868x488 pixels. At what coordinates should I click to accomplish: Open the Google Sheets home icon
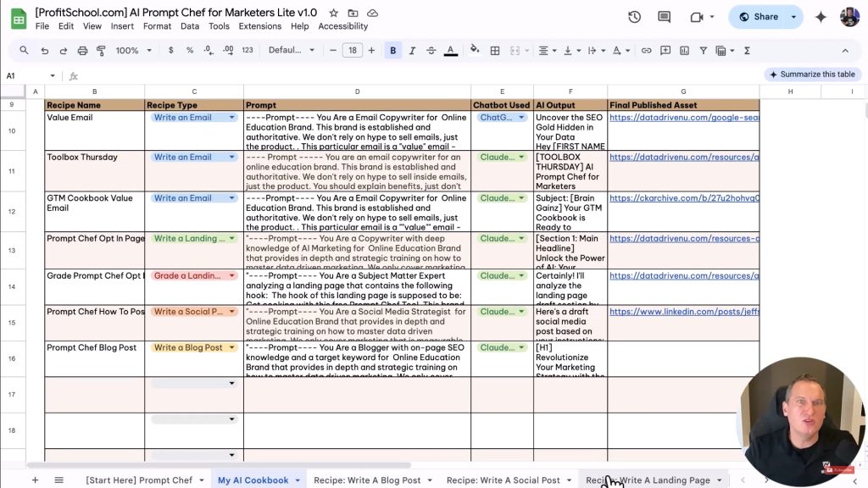tap(19, 19)
